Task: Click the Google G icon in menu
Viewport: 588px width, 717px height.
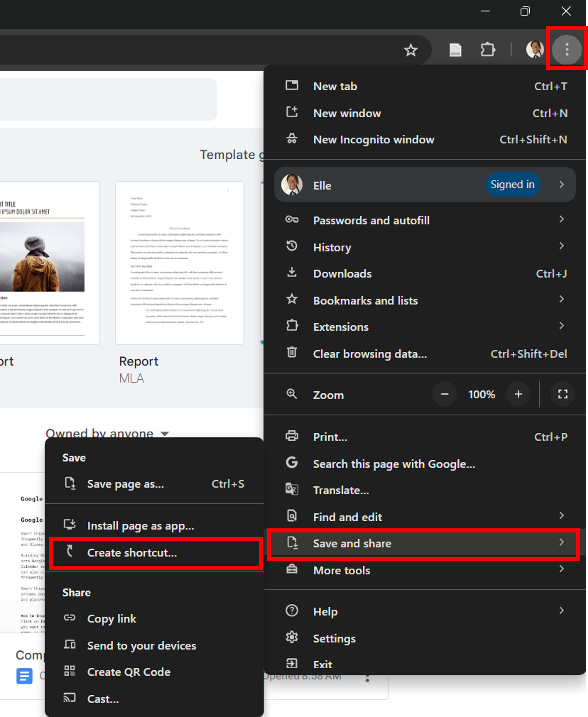Action: pyautogui.click(x=292, y=462)
